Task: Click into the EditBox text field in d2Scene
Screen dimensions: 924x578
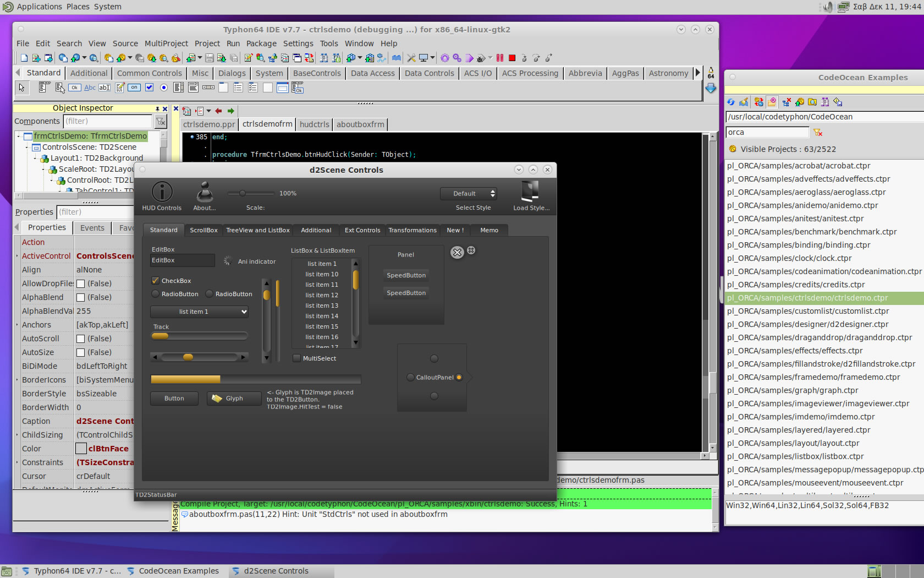Action: 183,260
